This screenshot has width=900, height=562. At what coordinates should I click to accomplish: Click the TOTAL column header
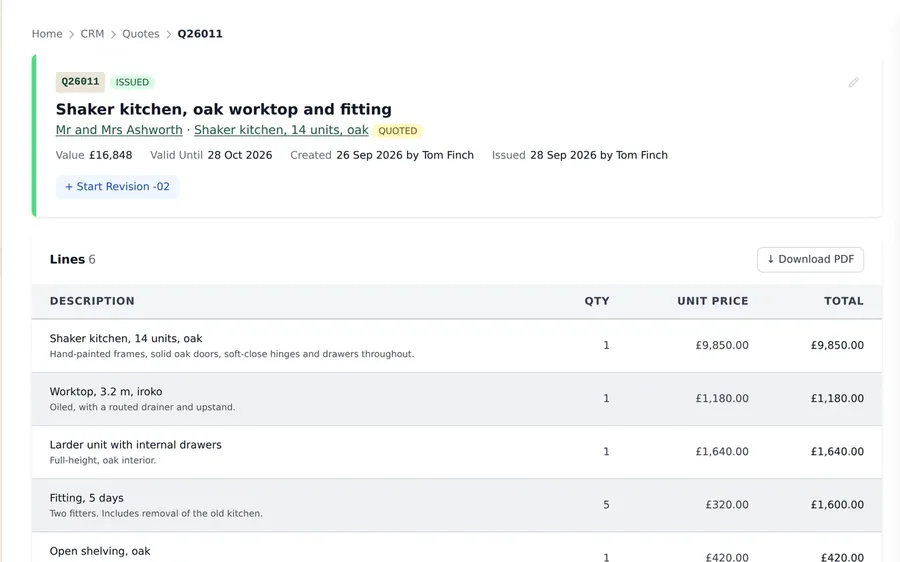click(844, 301)
